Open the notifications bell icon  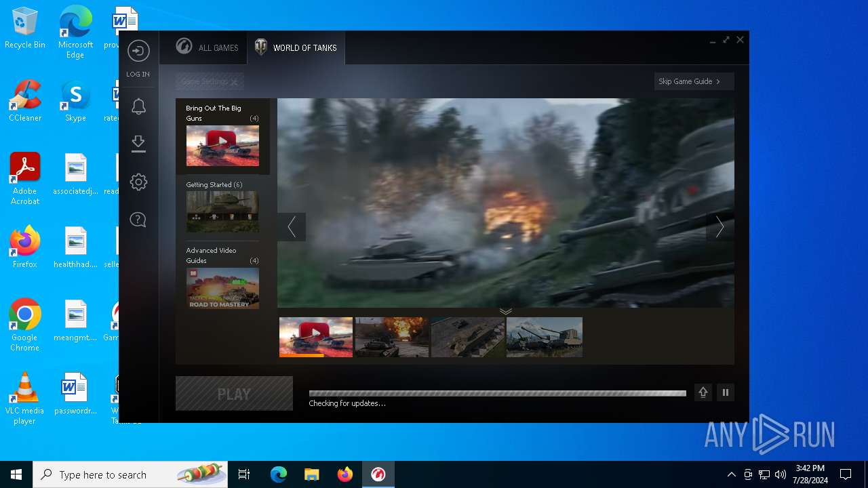[x=138, y=106]
